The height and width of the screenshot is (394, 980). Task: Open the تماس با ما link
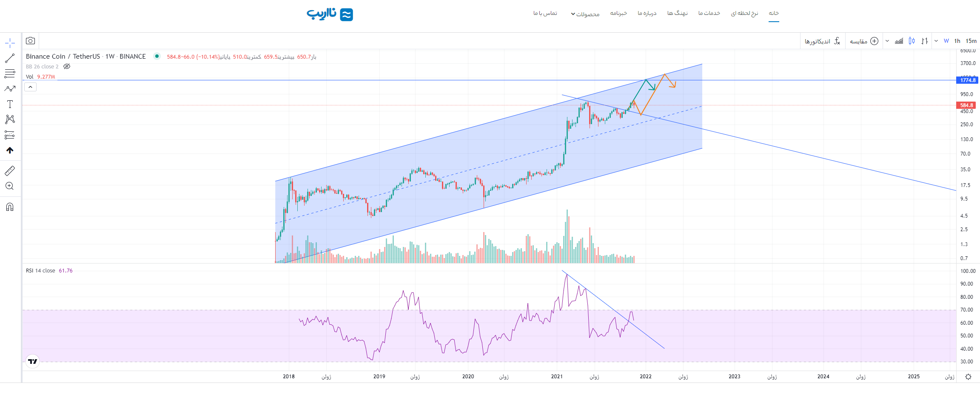pos(545,13)
